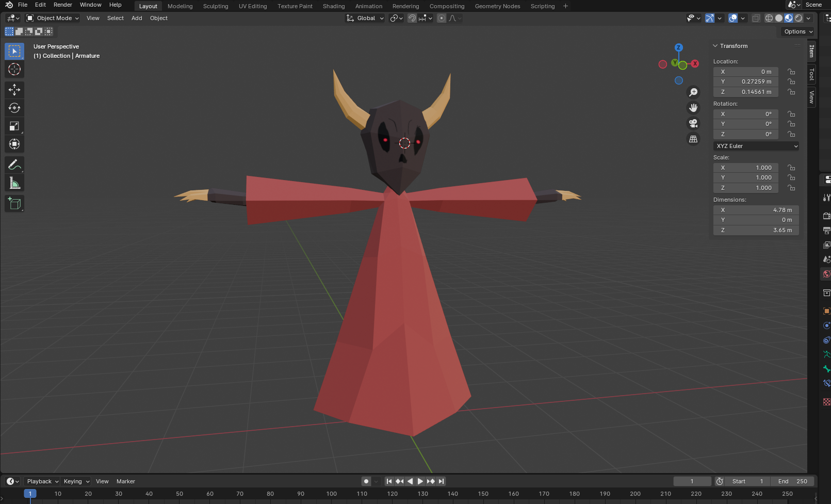This screenshot has width=831, height=504.
Task: Select the 3D Cursor tool
Action: point(14,69)
